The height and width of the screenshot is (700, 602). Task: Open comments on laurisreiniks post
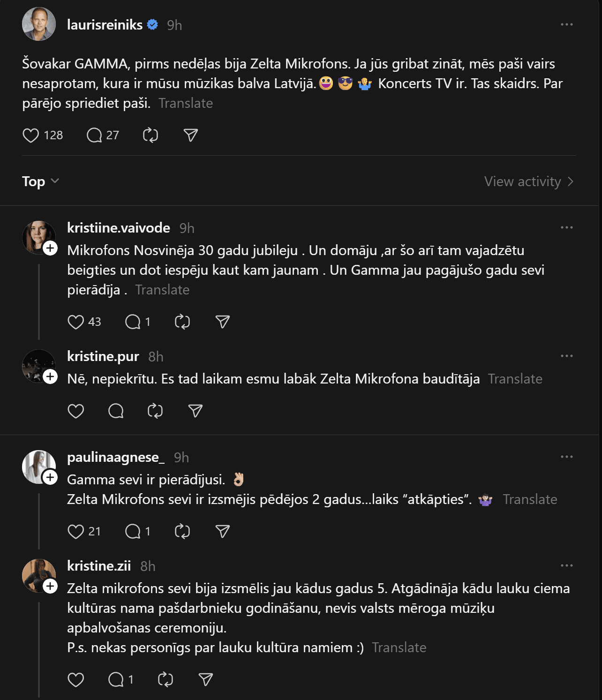(x=94, y=135)
